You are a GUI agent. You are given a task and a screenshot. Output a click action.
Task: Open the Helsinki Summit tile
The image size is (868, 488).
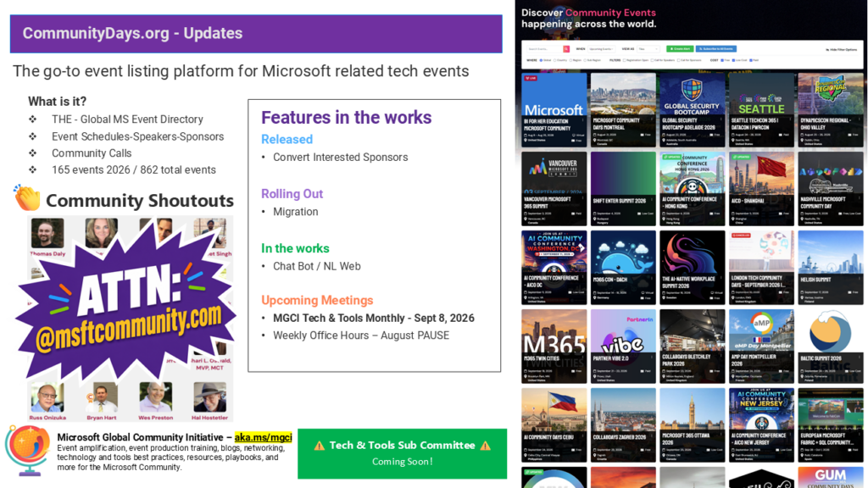click(x=831, y=267)
